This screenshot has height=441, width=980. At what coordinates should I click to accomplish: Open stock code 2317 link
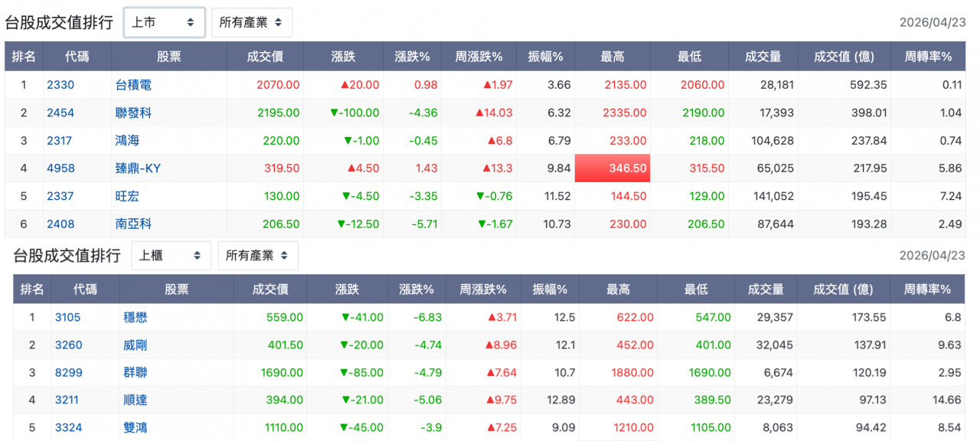pos(60,141)
